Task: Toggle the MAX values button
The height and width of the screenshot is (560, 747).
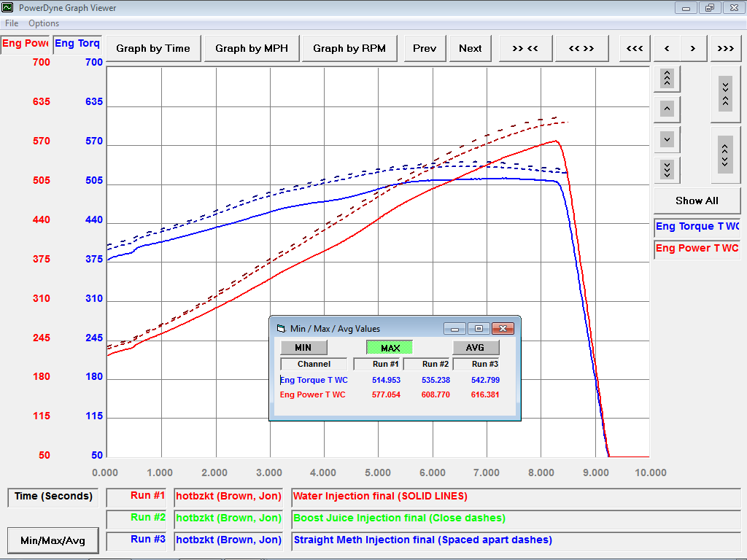Action: [390, 348]
